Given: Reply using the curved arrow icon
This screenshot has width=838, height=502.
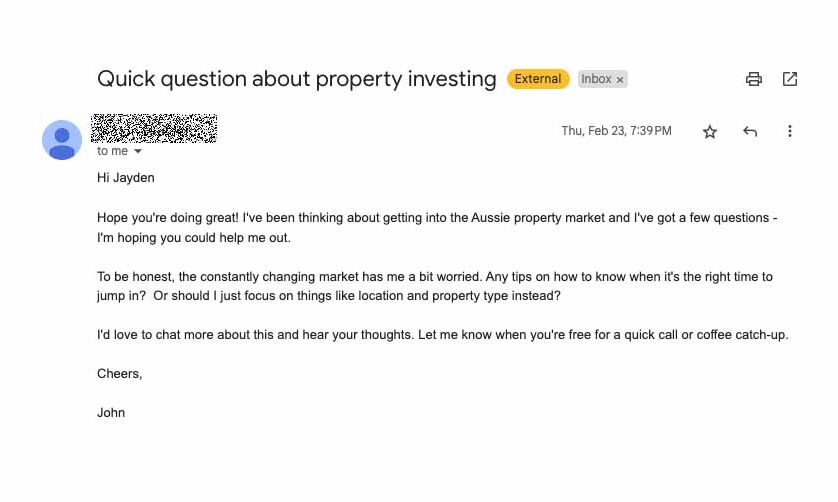Looking at the screenshot, I should 750,132.
